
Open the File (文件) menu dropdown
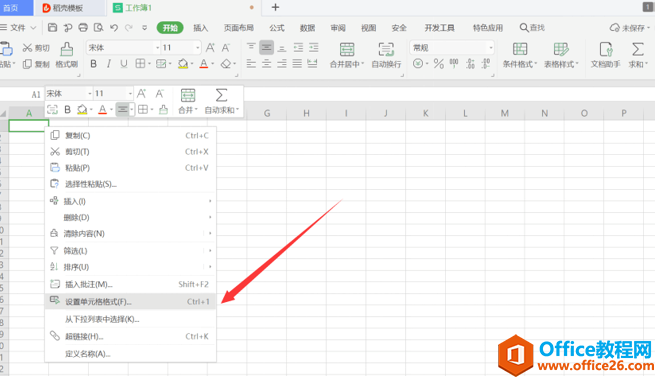[18, 28]
